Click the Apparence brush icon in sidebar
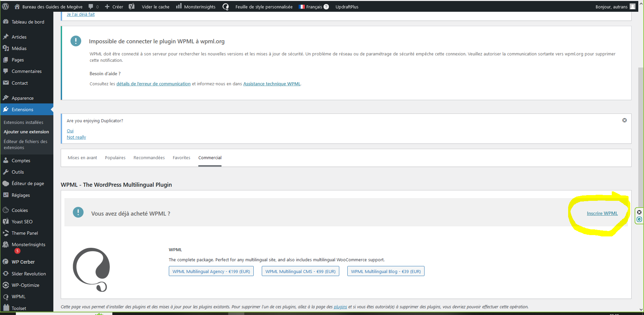Screen dimensions: 644x315 tap(6, 98)
